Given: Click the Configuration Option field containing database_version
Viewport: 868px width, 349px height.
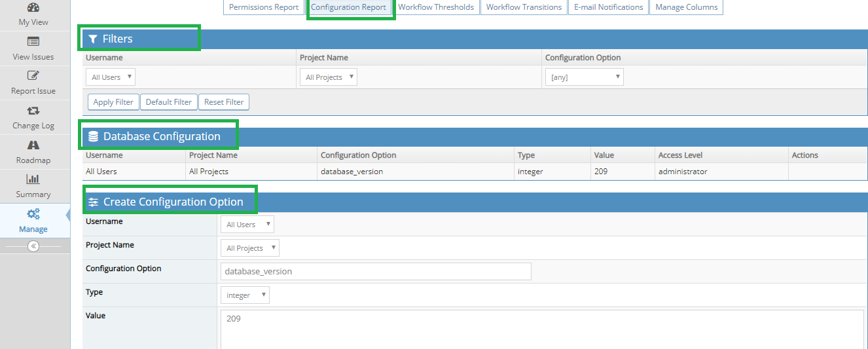Looking at the screenshot, I should point(376,271).
